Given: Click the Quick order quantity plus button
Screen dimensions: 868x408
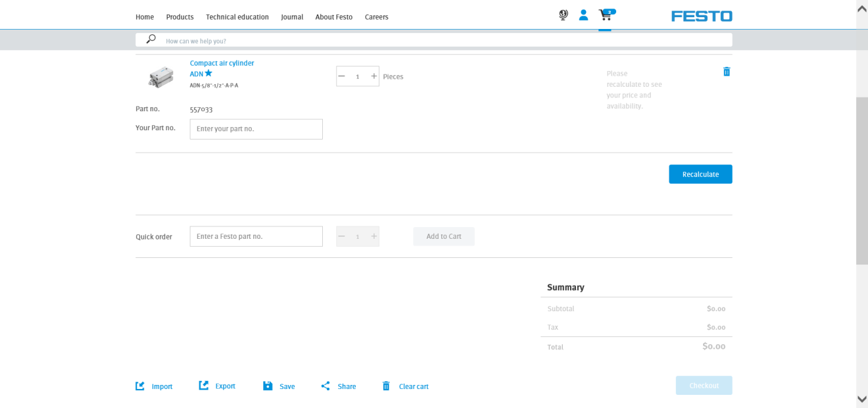Looking at the screenshot, I should point(374,236).
